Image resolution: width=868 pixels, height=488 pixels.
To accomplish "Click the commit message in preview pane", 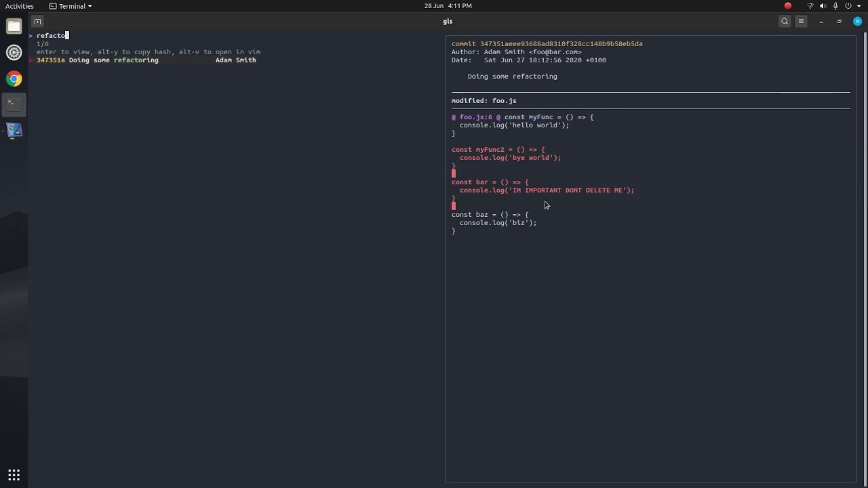I will coord(512,76).
